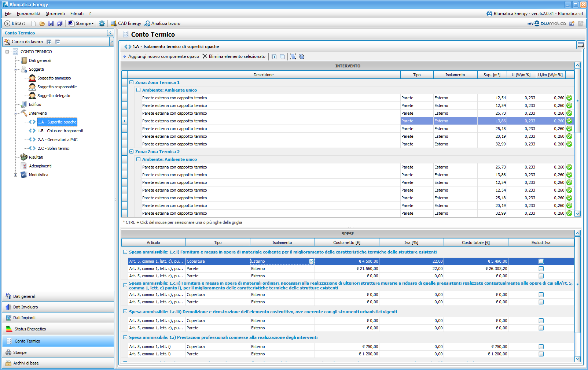Click the select-all rows icon in the grid toolbar
The image size is (588, 370).
pos(293,56)
